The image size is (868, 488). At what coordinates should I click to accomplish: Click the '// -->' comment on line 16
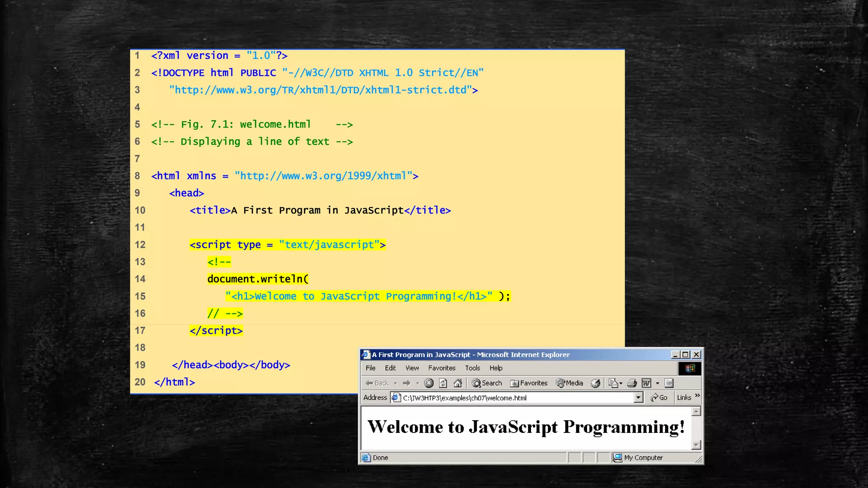(225, 313)
